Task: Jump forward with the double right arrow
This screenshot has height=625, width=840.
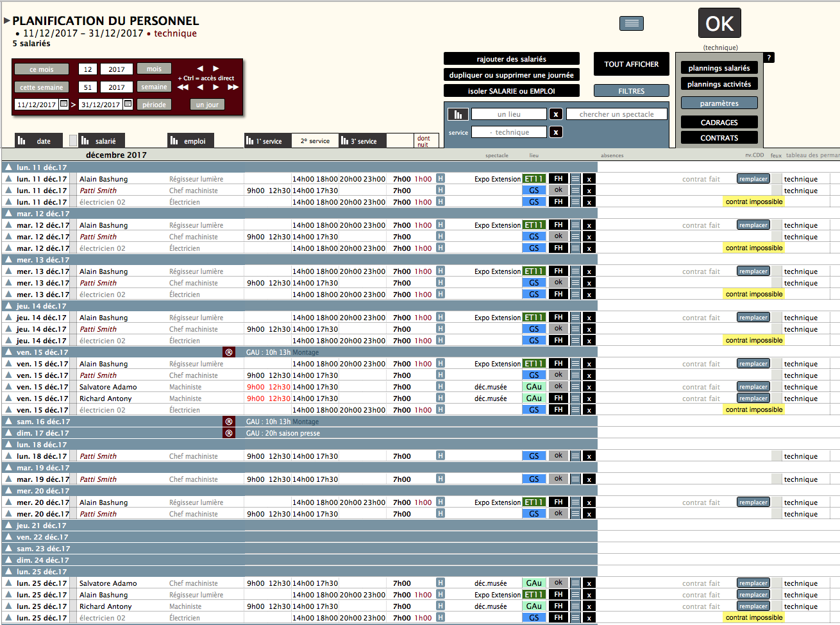Action: click(233, 87)
